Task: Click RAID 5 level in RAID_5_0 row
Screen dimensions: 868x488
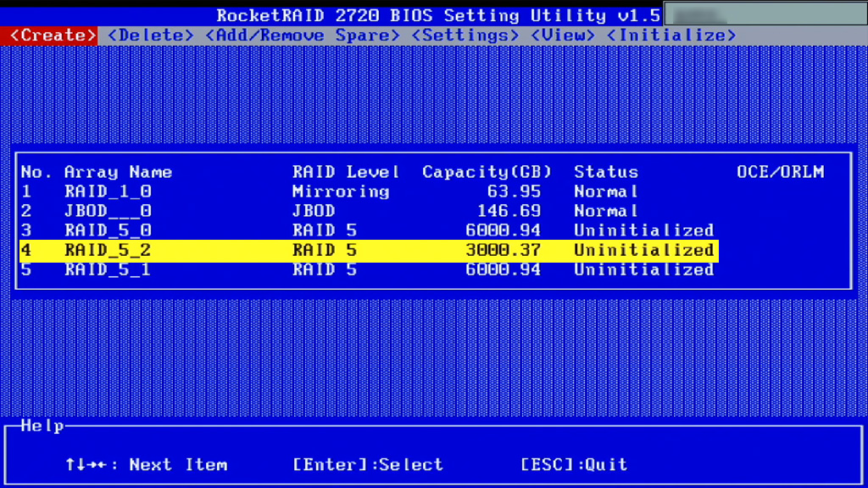Action: [x=325, y=230]
